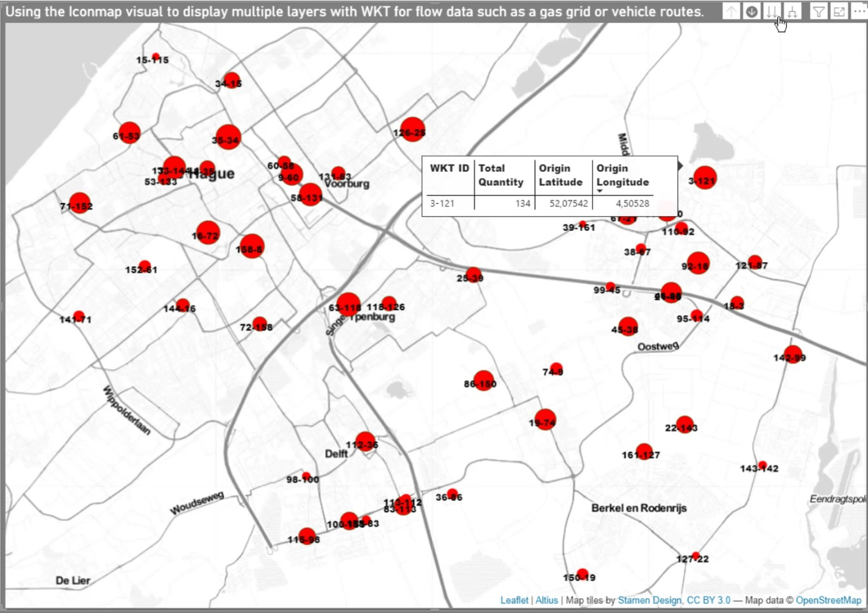The image size is (868, 613).
Task: Sort by Origin Longitude column header
Action: (x=622, y=175)
